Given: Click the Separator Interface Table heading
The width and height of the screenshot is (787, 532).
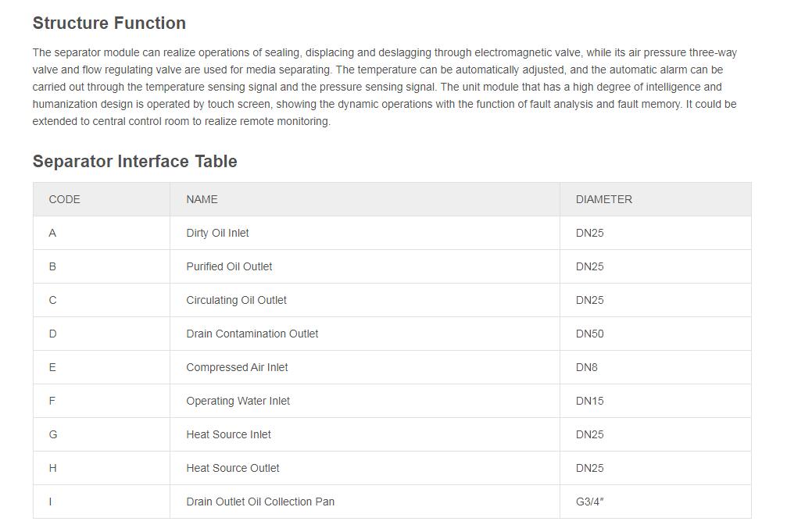Looking at the screenshot, I should [134, 162].
